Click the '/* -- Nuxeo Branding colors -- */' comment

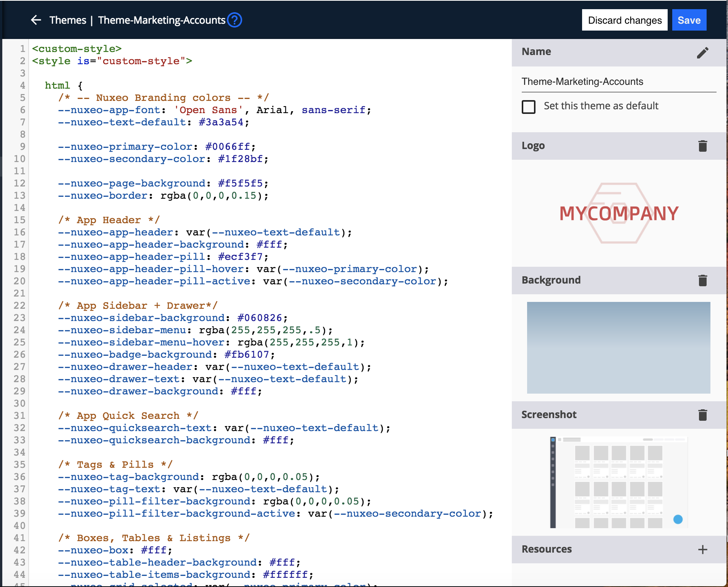pos(163,98)
